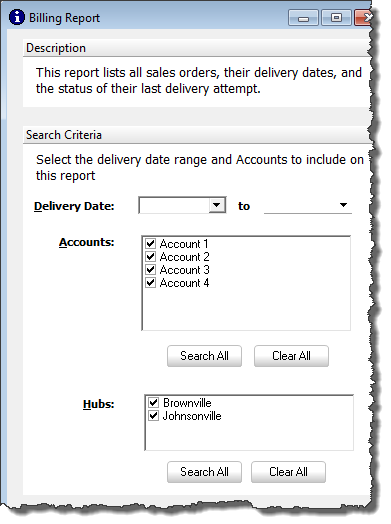The width and height of the screenshot is (391, 524).
Task: Click Search All under Hubs list
Action: point(204,472)
